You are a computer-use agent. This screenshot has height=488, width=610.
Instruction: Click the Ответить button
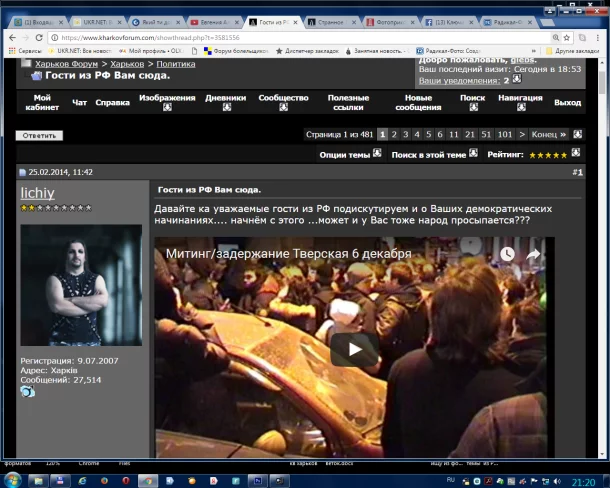(39, 135)
